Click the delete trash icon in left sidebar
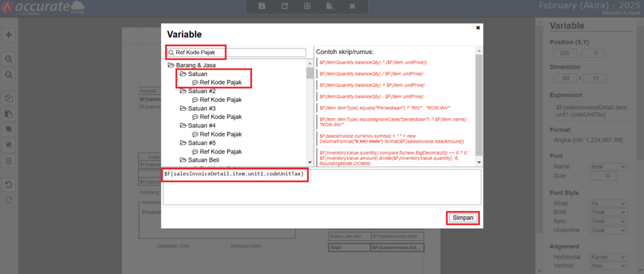Viewport: 644px width, 274px height. 9,161
